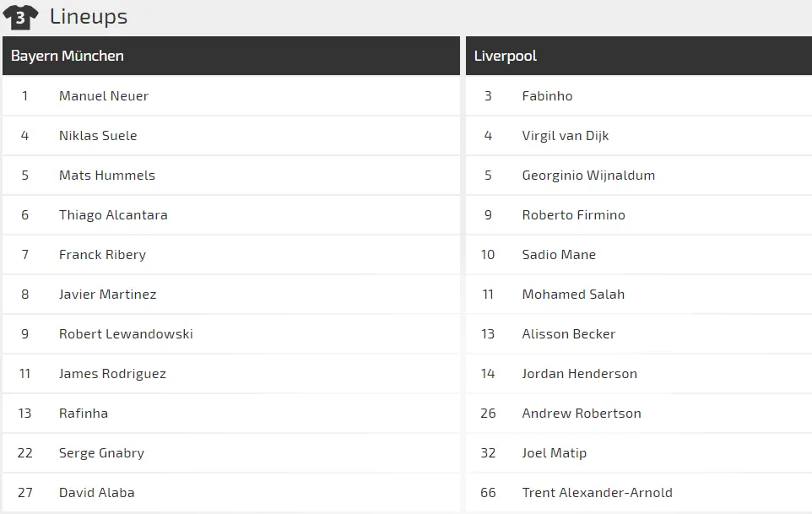Click Fabinho in Liverpool lineup
This screenshot has width=812, height=514.
[547, 96]
